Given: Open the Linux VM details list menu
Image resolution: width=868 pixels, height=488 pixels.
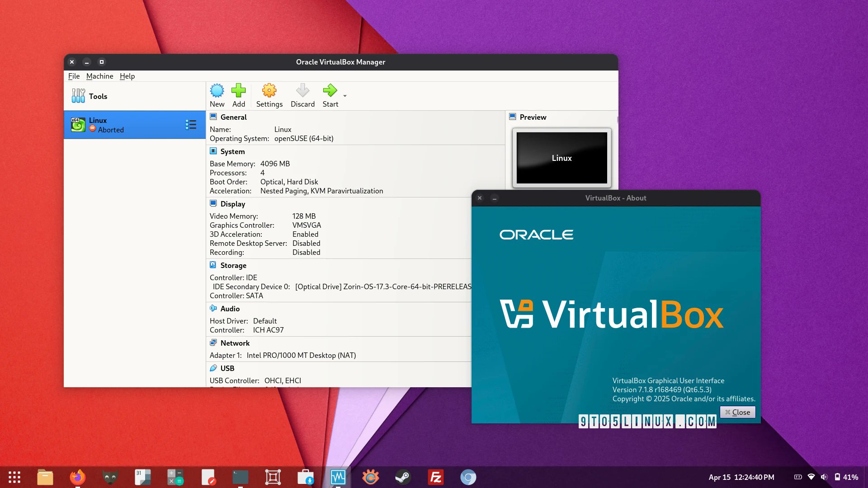Looking at the screenshot, I should [x=191, y=124].
